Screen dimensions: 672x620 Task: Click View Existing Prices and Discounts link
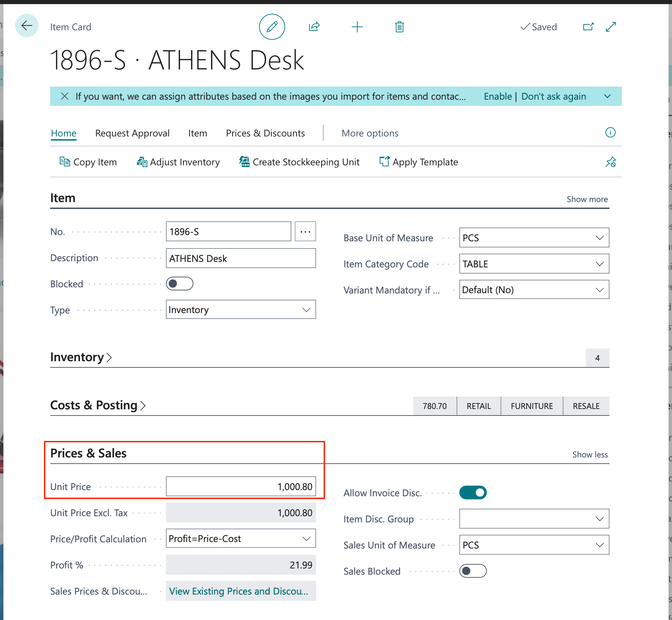(238, 591)
